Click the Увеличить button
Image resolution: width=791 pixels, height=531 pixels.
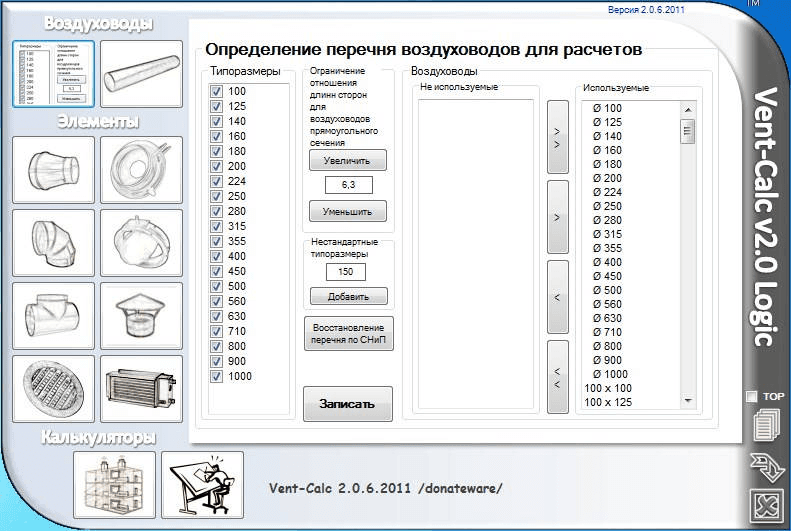click(x=348, y=160)
